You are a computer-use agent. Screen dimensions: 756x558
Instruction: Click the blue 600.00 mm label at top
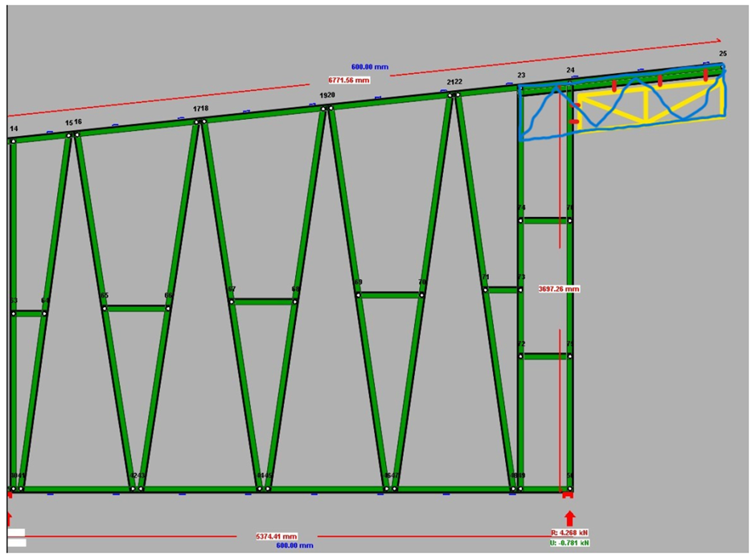click(369, 67)
